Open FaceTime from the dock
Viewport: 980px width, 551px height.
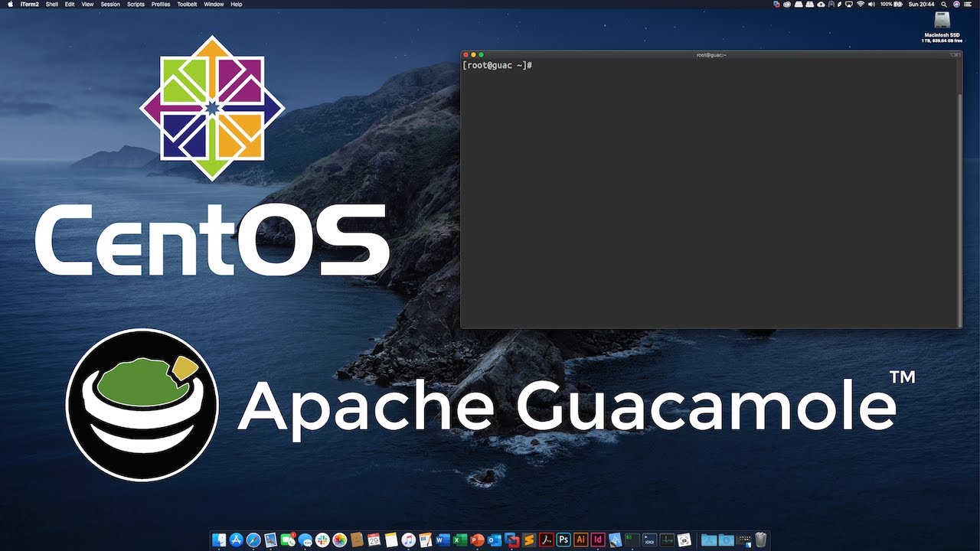[288, 540]
